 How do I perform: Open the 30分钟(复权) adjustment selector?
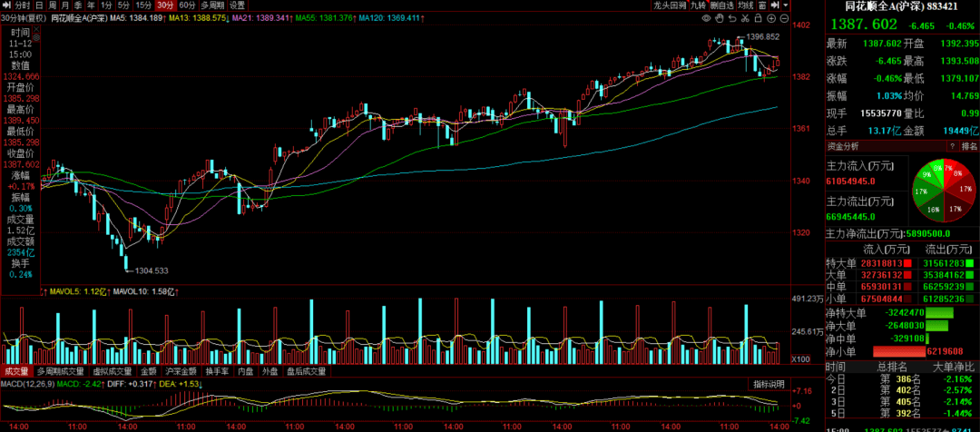(24, 17)
